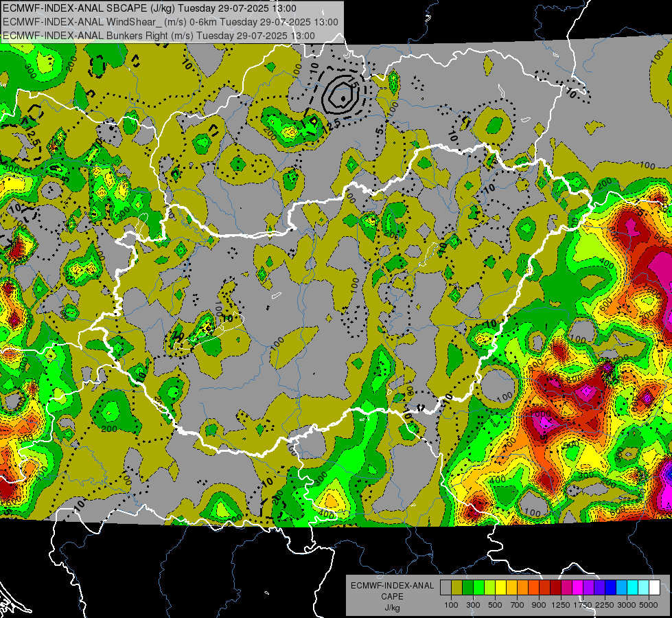Click the SBCAPE title line
Viewport: 672px width, 618px height.
pyautogui.click(x=149, y=8)
